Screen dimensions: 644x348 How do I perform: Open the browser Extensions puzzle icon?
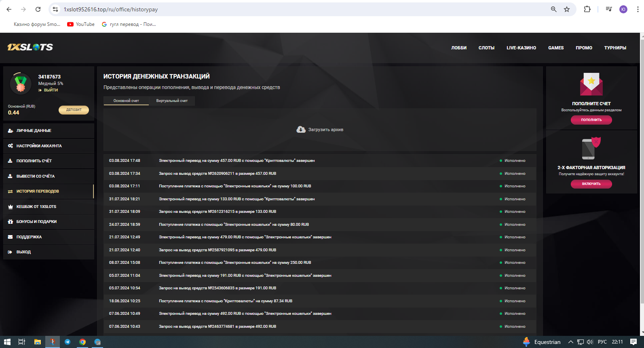click(x=587, y=9)
